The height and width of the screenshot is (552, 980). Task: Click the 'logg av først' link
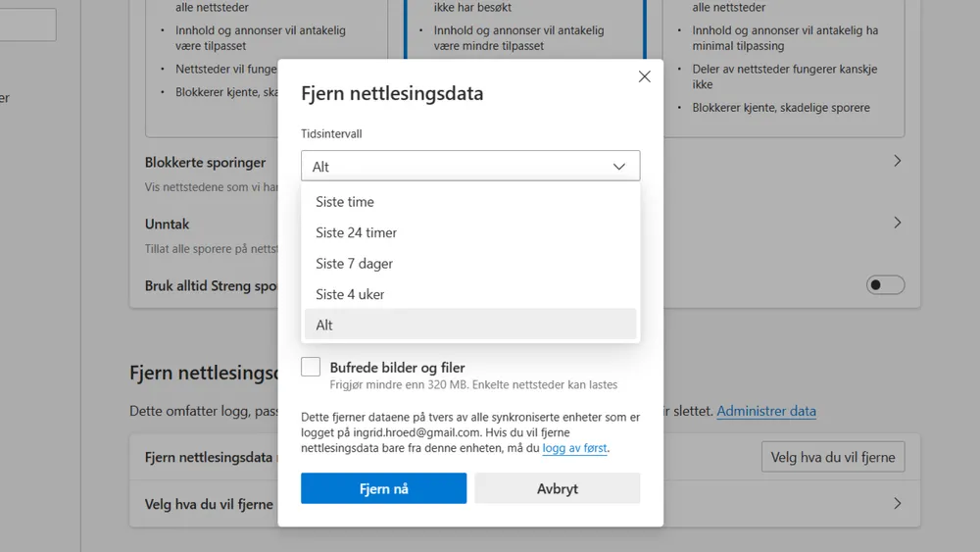coord(575,448)
